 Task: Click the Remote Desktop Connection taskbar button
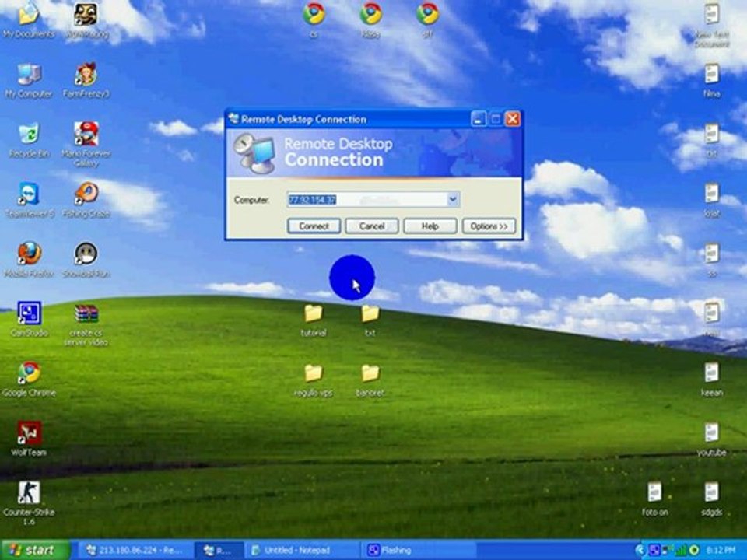[219, 551]
